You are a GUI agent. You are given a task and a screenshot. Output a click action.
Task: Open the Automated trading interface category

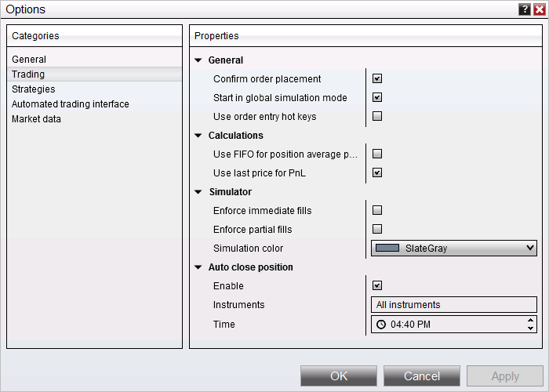(x=71, y=104)
